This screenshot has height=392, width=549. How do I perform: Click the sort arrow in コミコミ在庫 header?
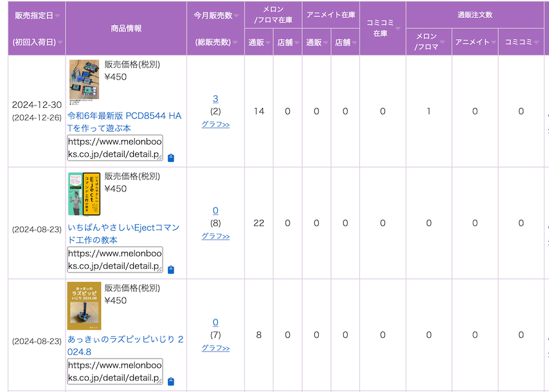pos(398,28)
